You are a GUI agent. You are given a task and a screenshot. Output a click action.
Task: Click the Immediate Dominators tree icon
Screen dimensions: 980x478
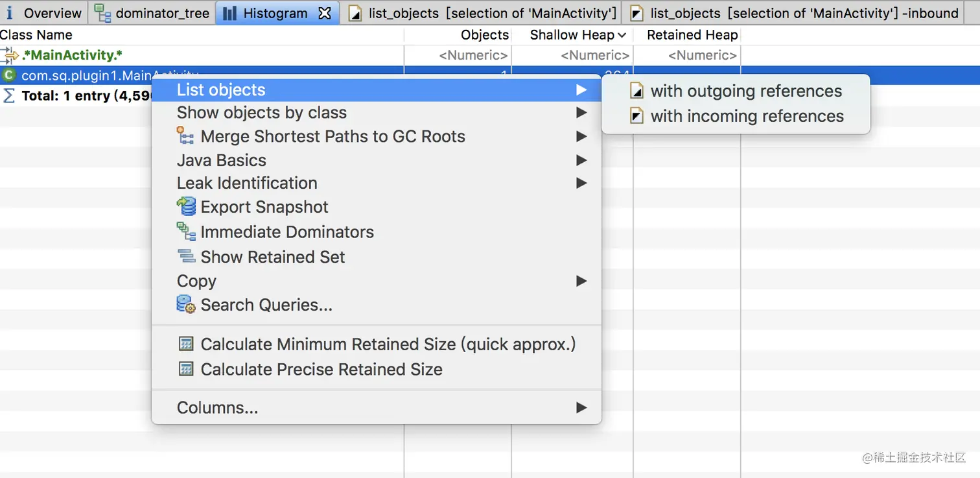click(186, 232)
